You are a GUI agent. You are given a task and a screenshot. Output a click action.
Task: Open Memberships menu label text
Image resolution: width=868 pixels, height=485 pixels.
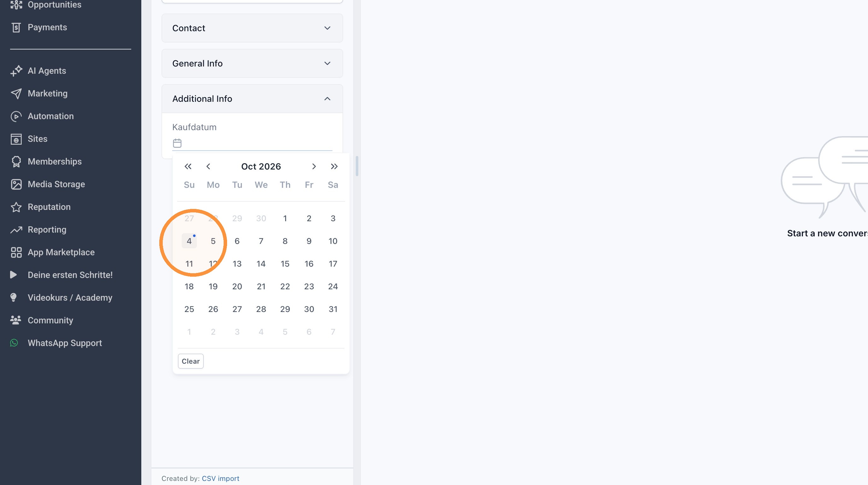55,162
